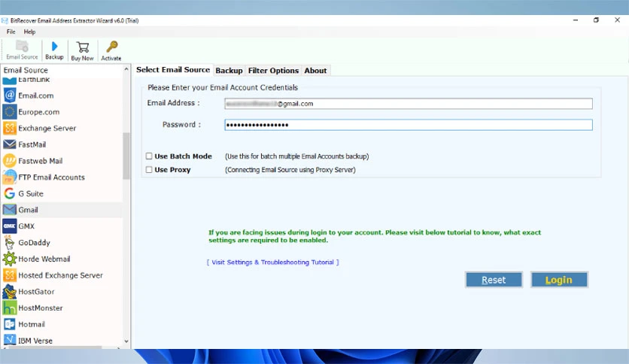The image size is (629, 364).
Task: Enable the Use Proxy checkbox
Action: click(x=149, y=169)
